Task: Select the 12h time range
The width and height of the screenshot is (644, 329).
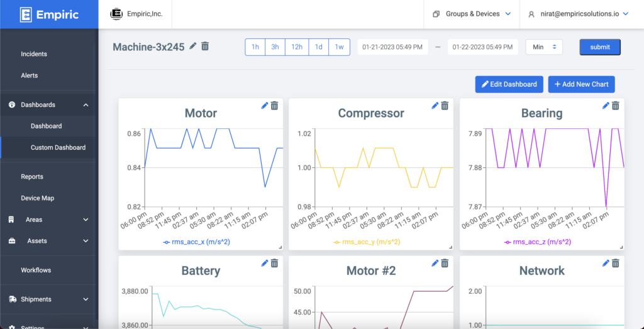Action: [x=297, y=47]
